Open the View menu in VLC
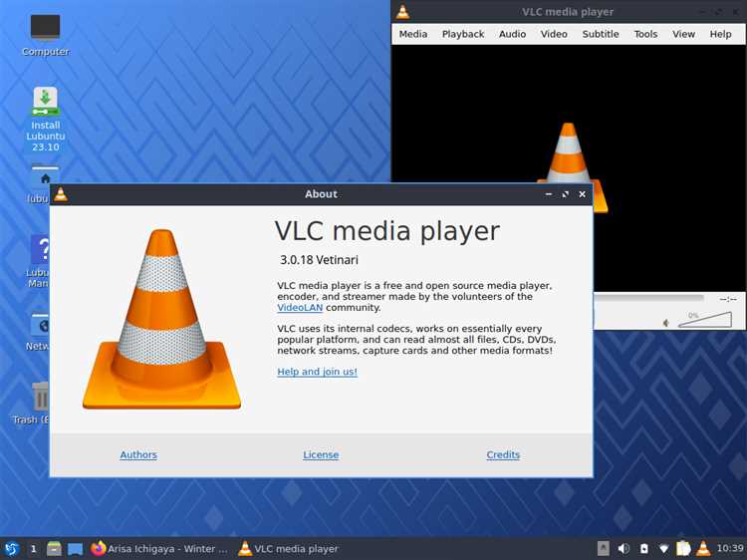 [683, 34]
